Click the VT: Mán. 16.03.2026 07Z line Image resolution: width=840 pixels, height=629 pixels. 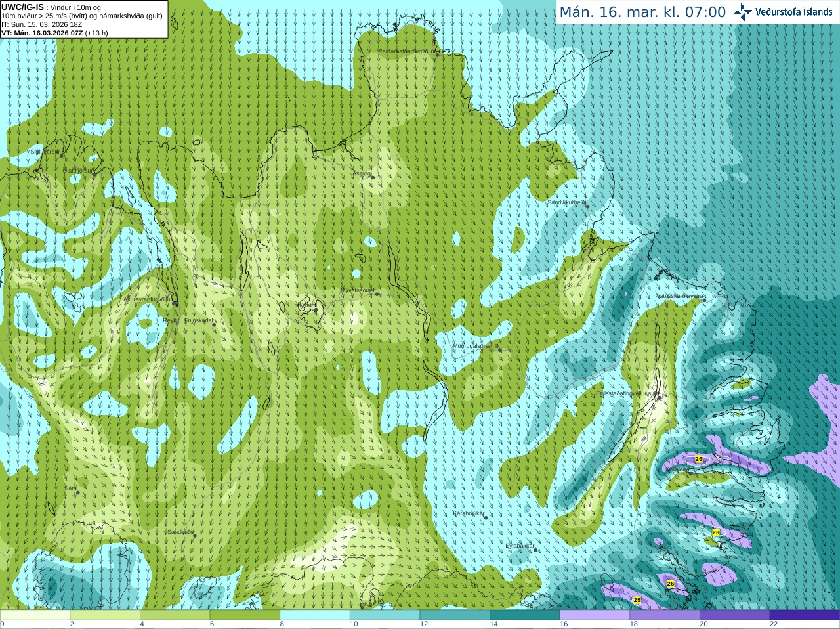(x=42, y=33)
